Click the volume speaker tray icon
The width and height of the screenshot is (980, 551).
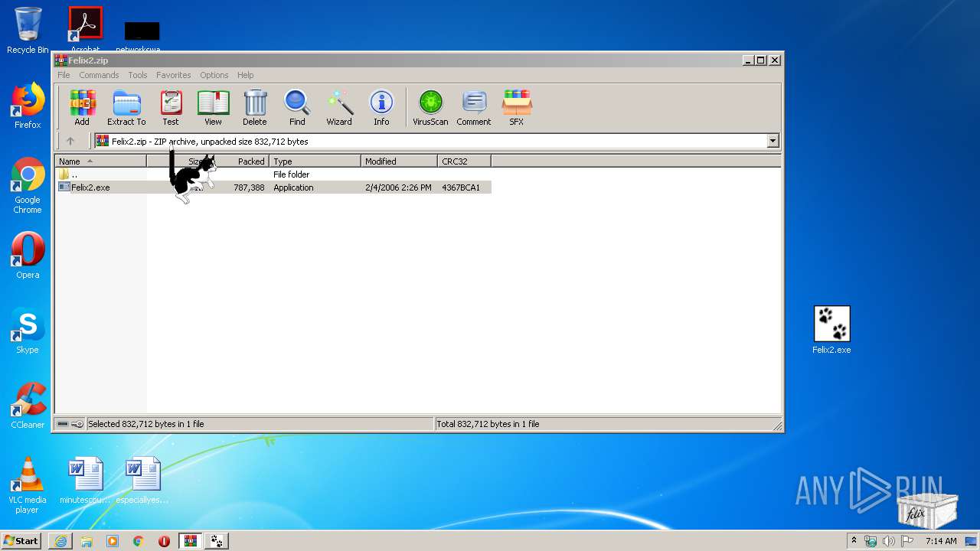pos(888,541)
